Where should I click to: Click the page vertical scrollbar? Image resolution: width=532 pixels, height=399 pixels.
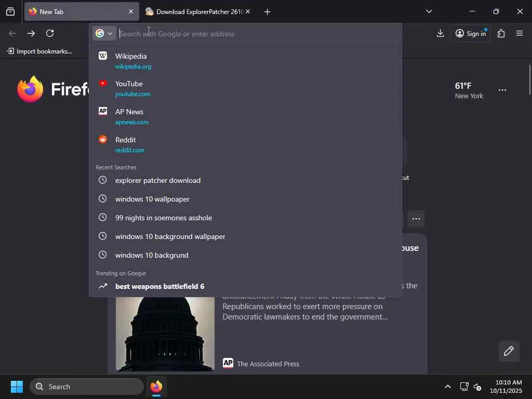[529, 80]
